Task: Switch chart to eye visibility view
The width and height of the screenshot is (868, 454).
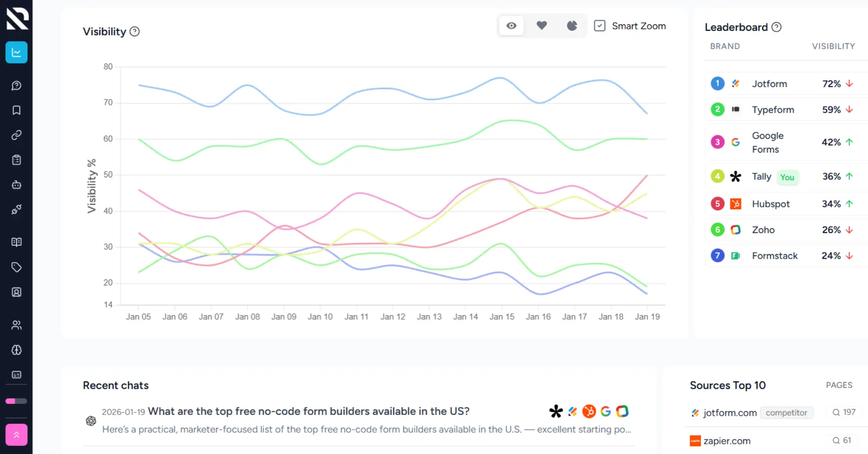Action: [511, 26]
